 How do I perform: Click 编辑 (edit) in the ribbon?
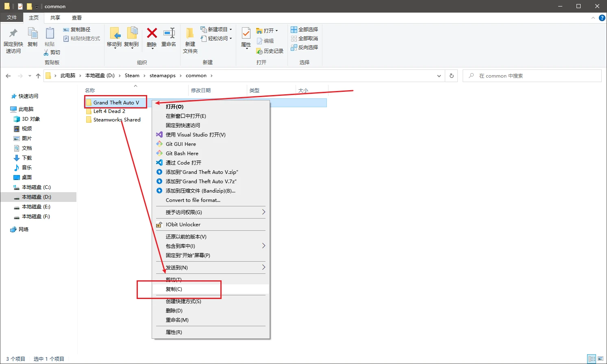265,41
